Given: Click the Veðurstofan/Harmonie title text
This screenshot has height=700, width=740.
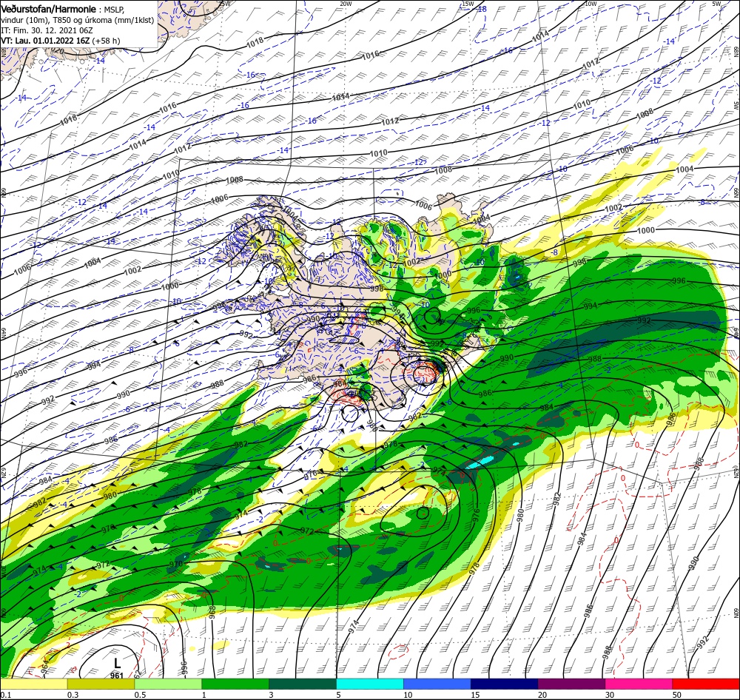Looking at the screenshot, I should pos(49,10).
